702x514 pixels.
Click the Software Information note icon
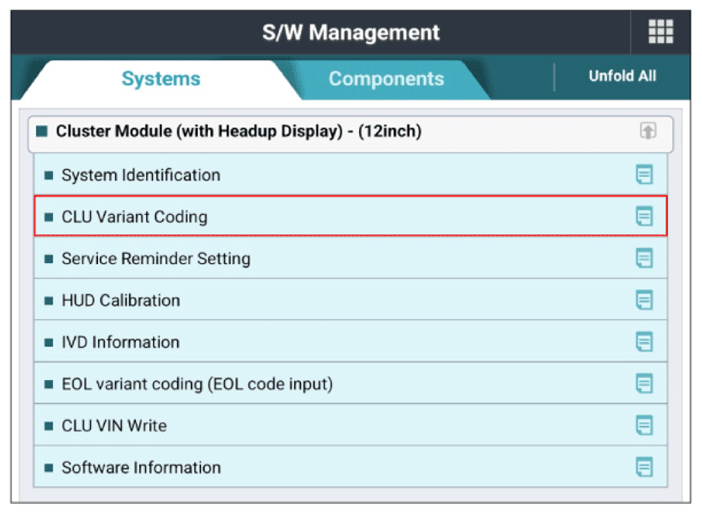644,467
